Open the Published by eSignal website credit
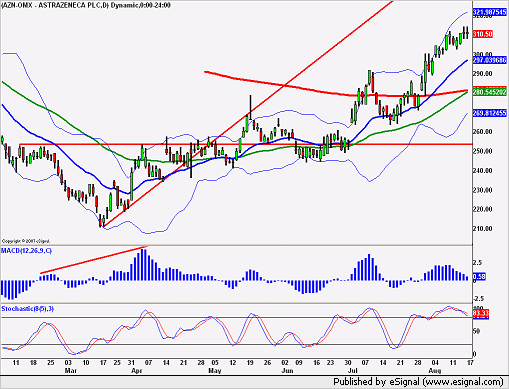This screenshot has width=509, height=389. tap(418, 382)
